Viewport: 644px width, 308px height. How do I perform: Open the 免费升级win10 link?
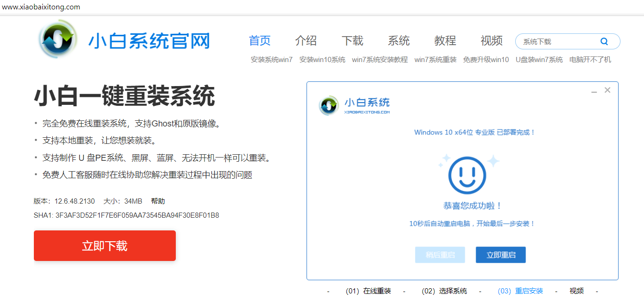[x=486, y=60]
